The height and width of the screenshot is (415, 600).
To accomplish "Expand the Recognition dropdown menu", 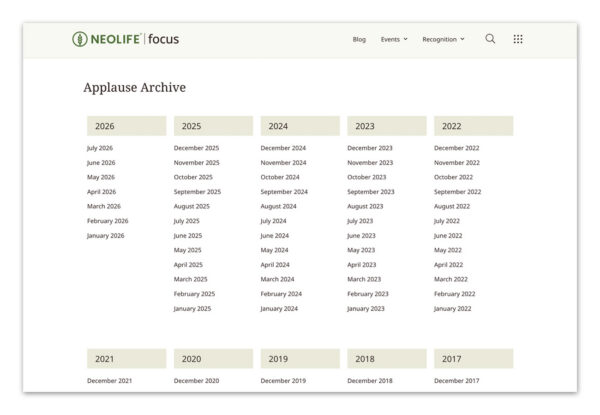I will 443,39.
